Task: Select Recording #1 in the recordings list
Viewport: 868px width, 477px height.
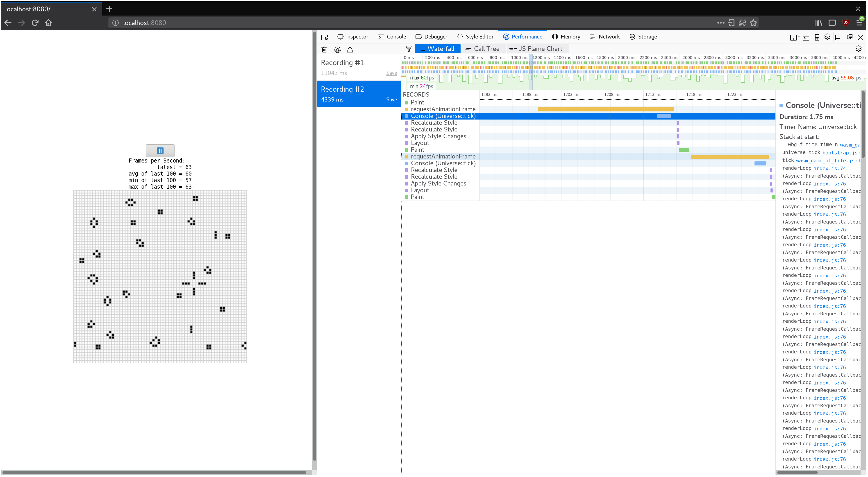Action: [x=342, y=62]
